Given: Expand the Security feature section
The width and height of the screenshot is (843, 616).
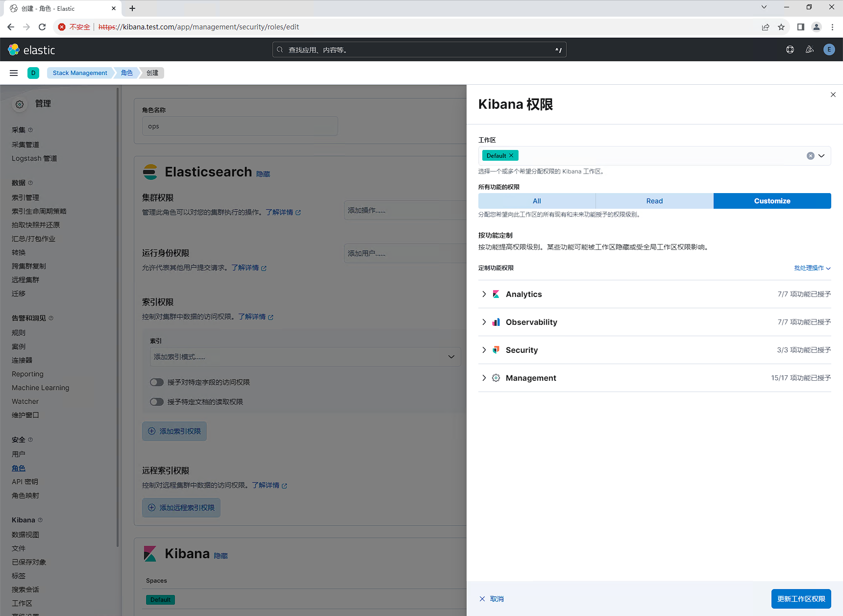Looking at the screenshot, I should (x=484, y=350).
